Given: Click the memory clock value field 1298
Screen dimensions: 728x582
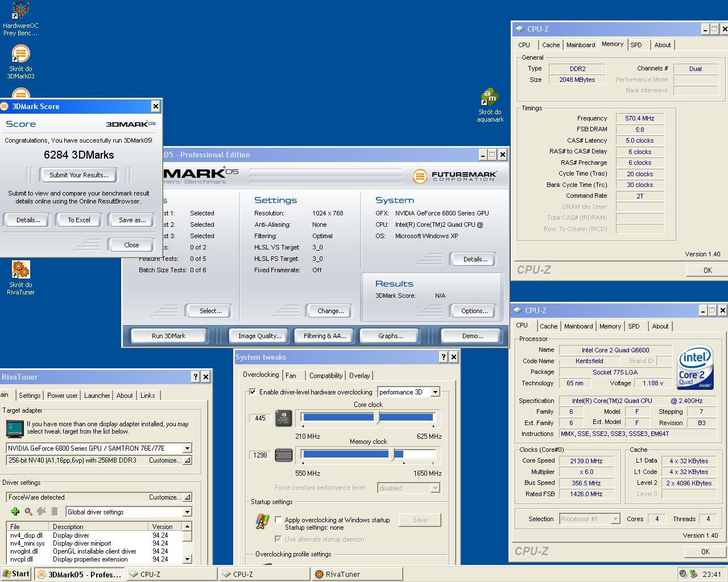Looking at the screenshot, I should click(x=260, y=455).
